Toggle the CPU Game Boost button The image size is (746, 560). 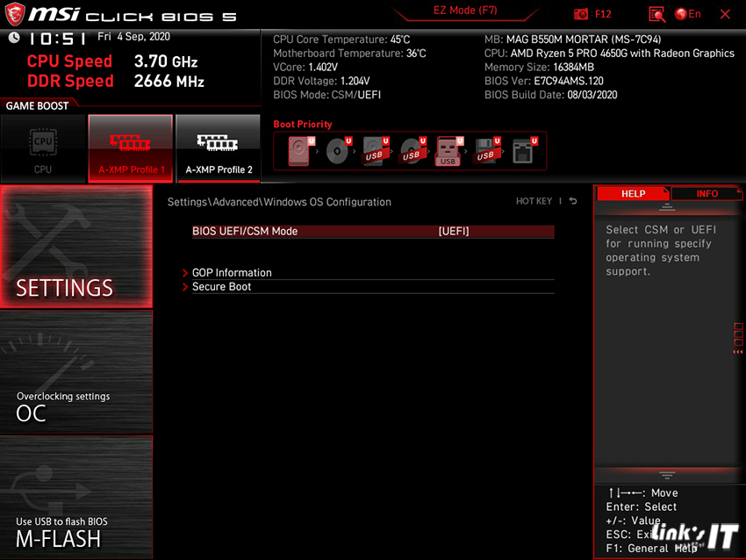(x=43, y=148)
